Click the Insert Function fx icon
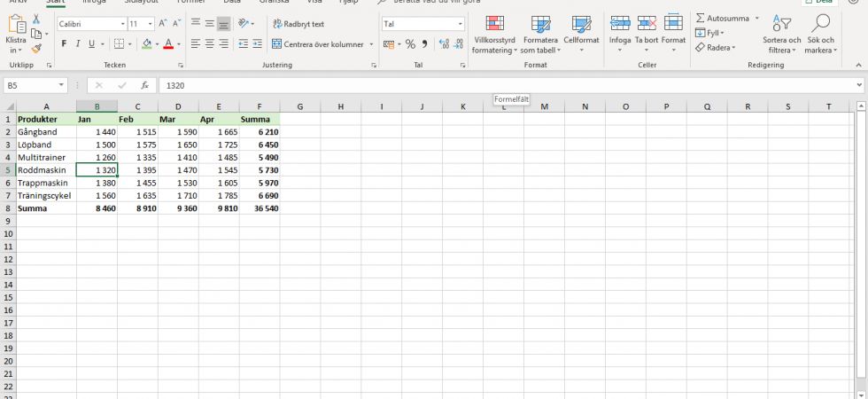The height and width of the screenshot is (399, 868). [x=144, y=85]
